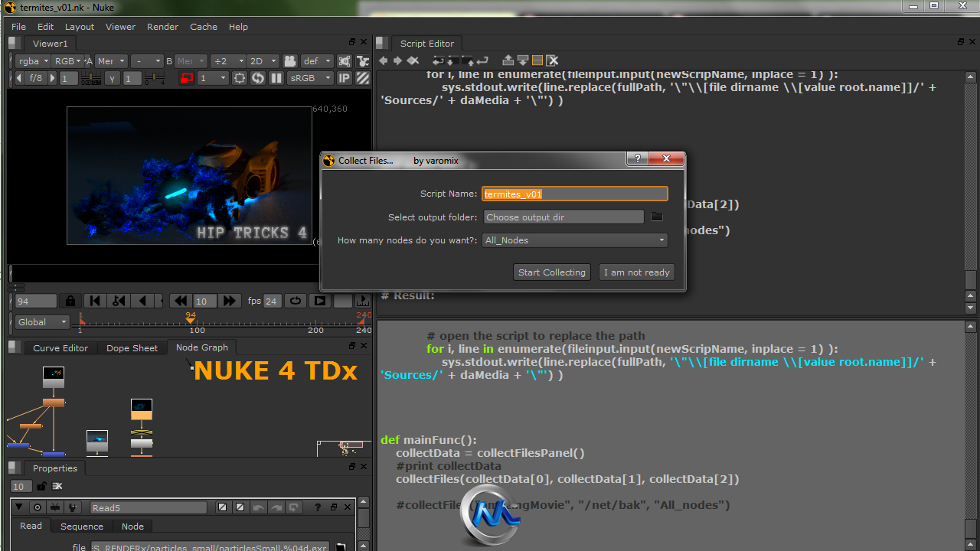Pause viewer updates with the pause icon

(x=276, y=78)
